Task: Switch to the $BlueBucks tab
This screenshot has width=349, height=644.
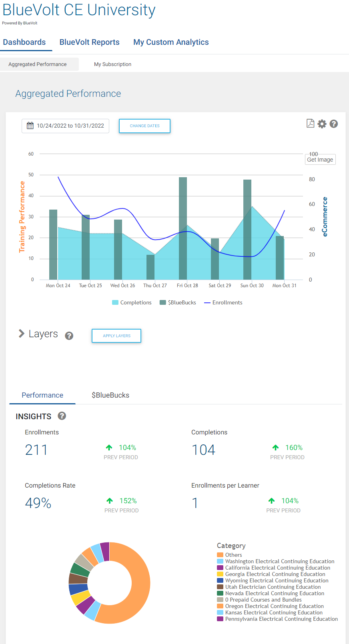Action: [110, 395]
